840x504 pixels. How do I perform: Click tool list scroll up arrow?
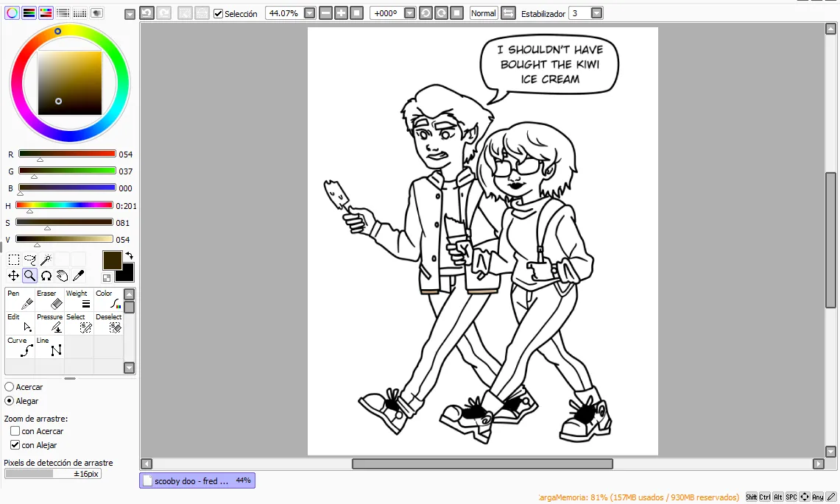[129, 294]
